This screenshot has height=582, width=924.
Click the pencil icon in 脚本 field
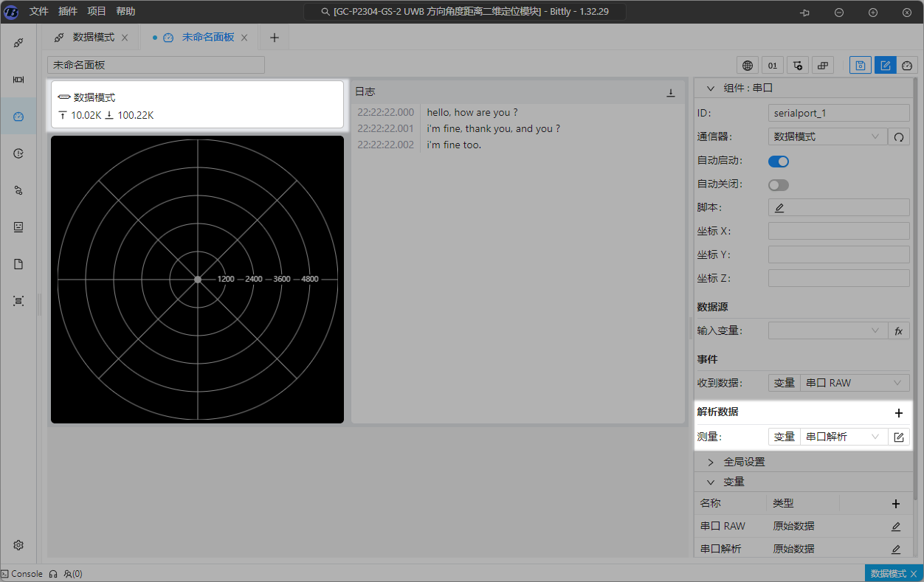click(779, 208)
